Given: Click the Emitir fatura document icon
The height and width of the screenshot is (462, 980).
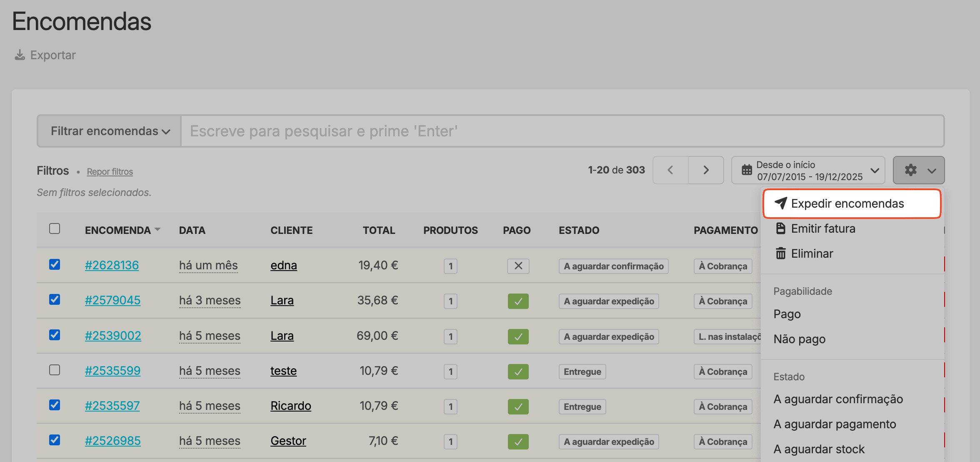Looking at the screenshot, I should coord(780,228).
